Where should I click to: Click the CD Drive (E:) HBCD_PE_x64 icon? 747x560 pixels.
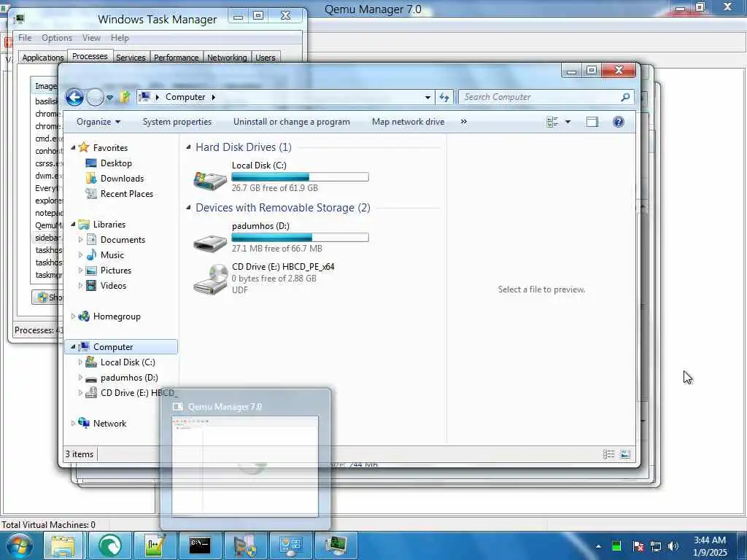[x=210, y=279]
